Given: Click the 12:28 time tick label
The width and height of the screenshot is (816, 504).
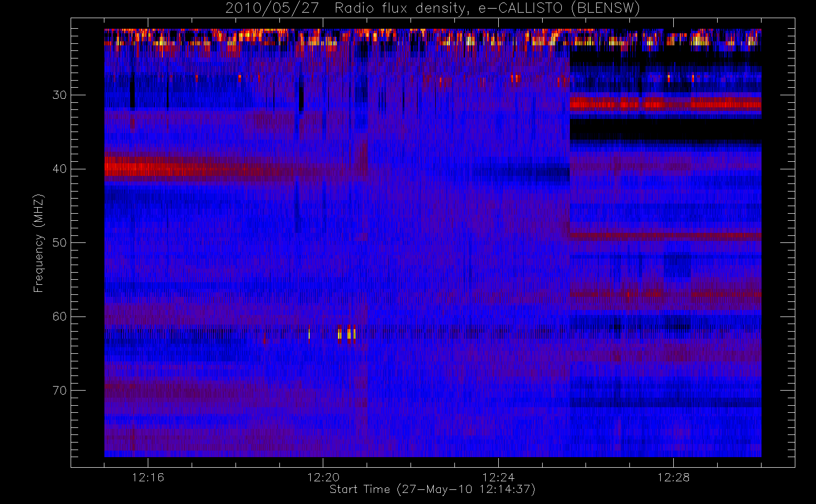Looking at the screenshot, I should click(x=673, y=477).
